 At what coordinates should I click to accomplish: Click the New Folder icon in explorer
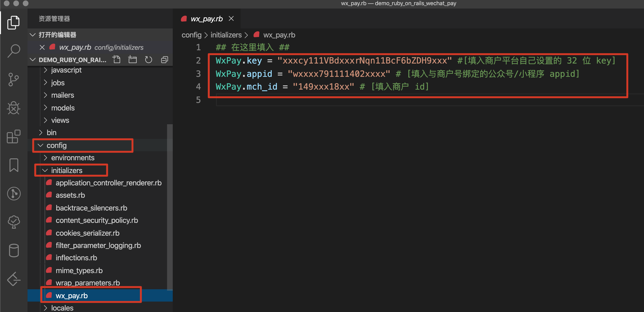[x=132, y=60]
